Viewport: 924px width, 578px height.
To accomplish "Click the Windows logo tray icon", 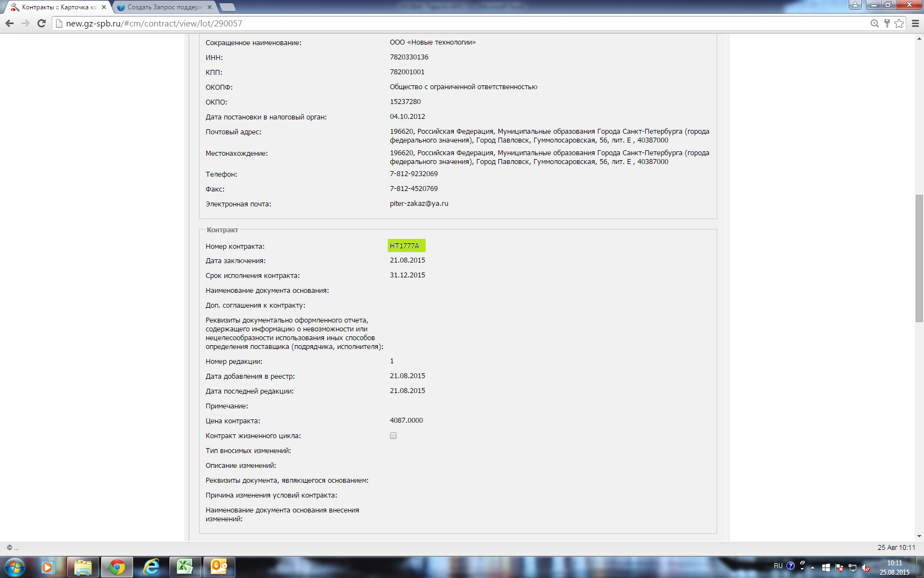I will pos(826,568).
